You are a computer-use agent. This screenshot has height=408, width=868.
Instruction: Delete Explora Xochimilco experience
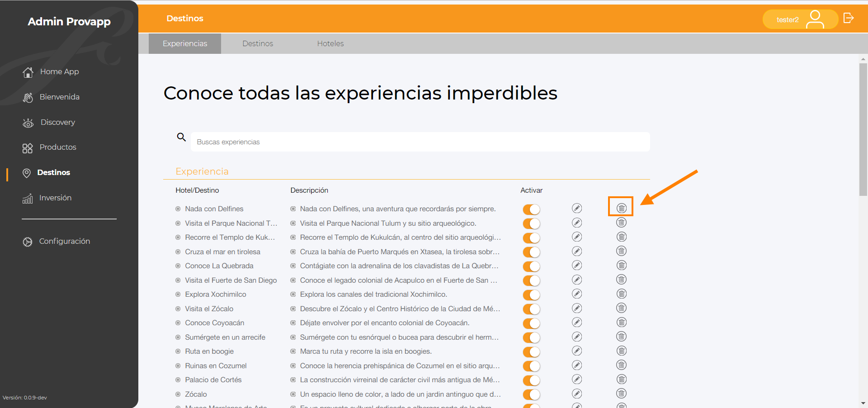622,294
